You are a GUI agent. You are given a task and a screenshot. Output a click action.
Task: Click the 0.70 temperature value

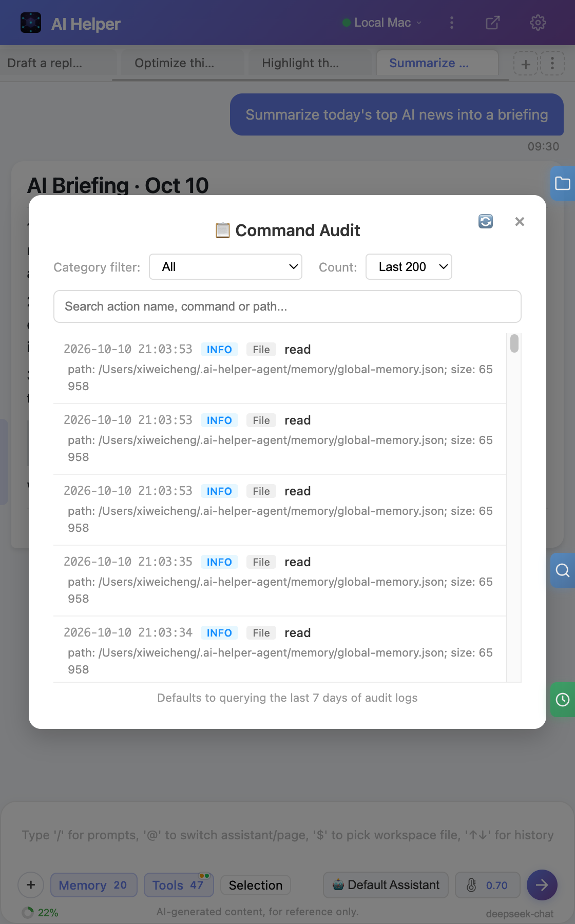pyautogui.click(x=496, y=885)
